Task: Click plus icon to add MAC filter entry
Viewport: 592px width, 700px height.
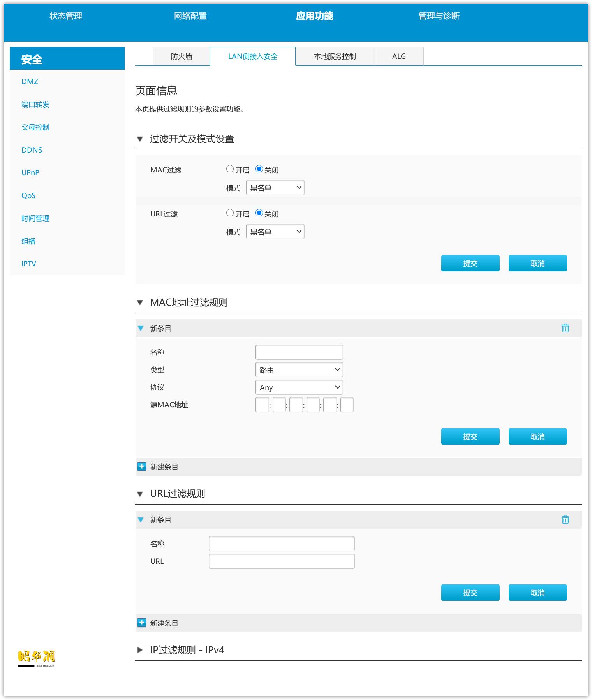Action: pyautogui.click(x=142, y=466)
